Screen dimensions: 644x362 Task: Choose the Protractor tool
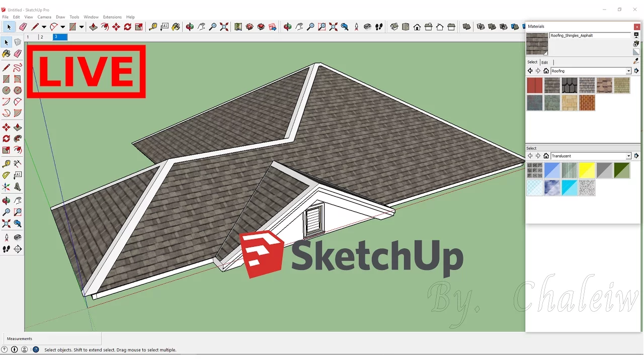coord(6,175)
